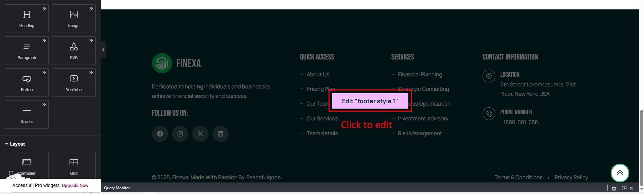The width and height of the screenshot is (644, 194).
Task: Select the Heading widget
Action: click(x=27, y=18)
